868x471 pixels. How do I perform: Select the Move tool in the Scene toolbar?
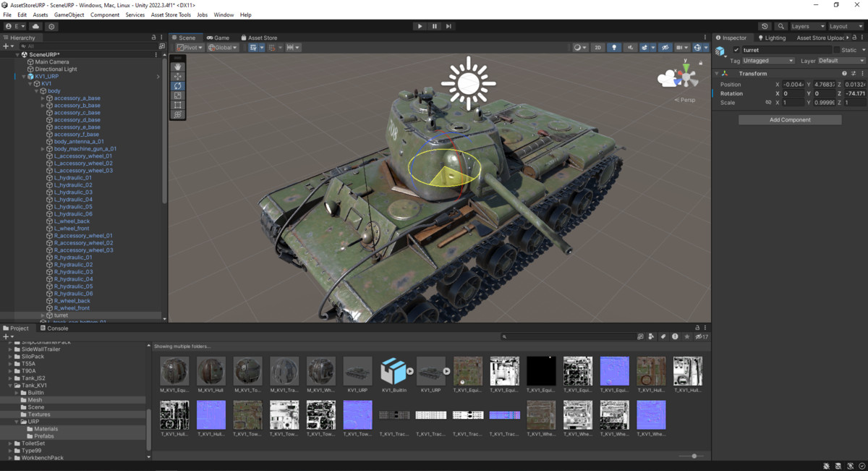coord(177,75)
